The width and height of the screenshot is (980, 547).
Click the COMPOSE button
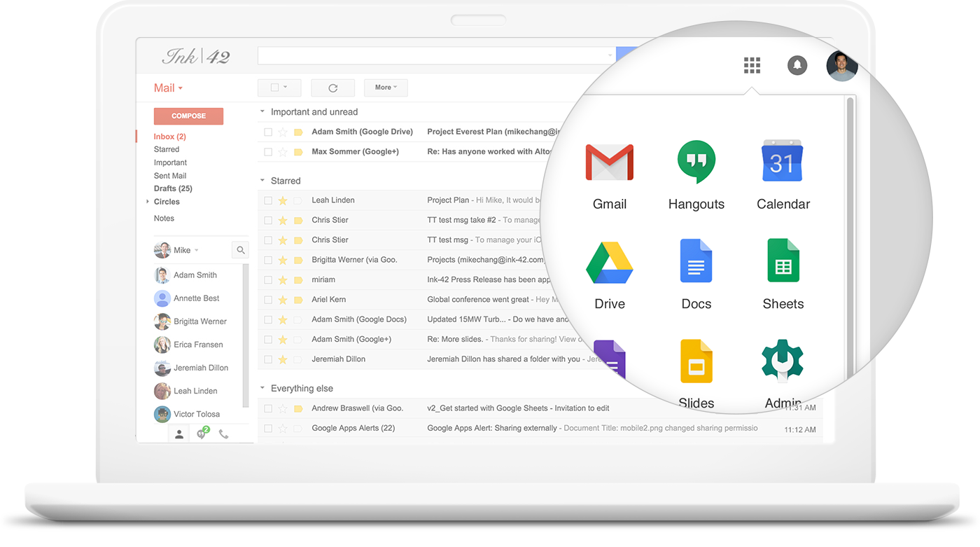tap(188, 116)
